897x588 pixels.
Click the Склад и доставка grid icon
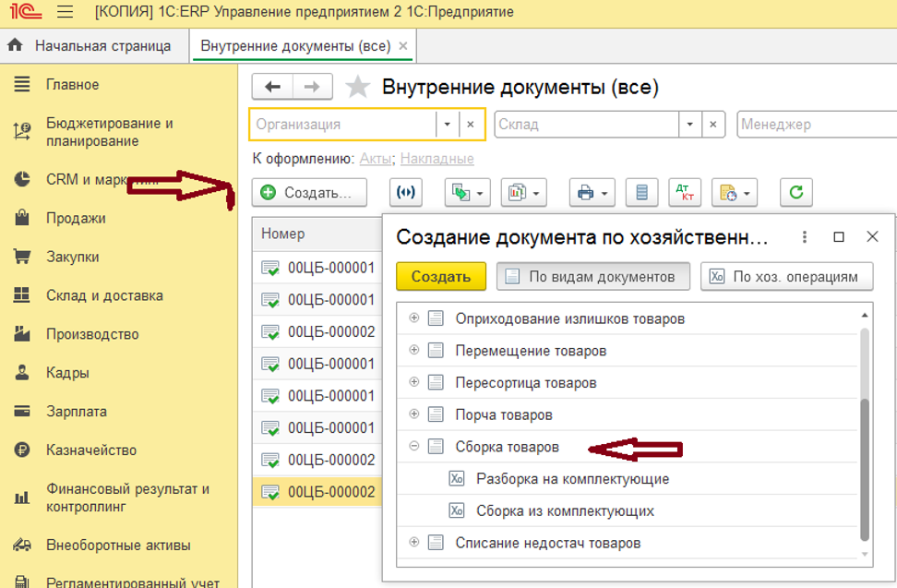tap(22, 295)
